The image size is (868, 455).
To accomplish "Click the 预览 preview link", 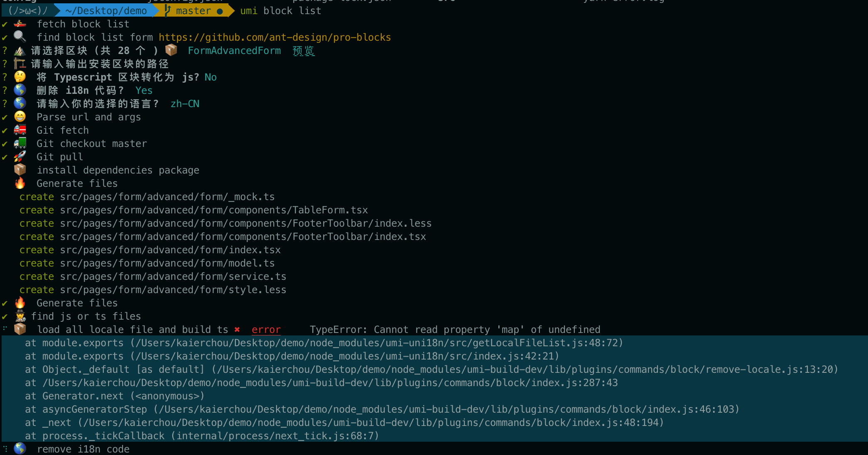I will pos(303,50).
